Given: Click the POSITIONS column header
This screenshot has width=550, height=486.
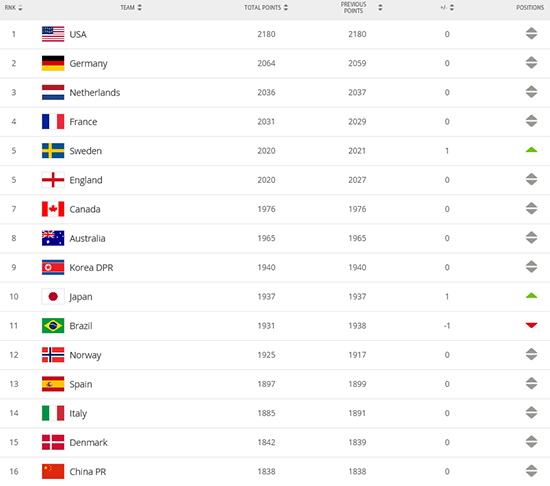Looking at the screenshot, I should pyautogui.click(x=530, y=7).
